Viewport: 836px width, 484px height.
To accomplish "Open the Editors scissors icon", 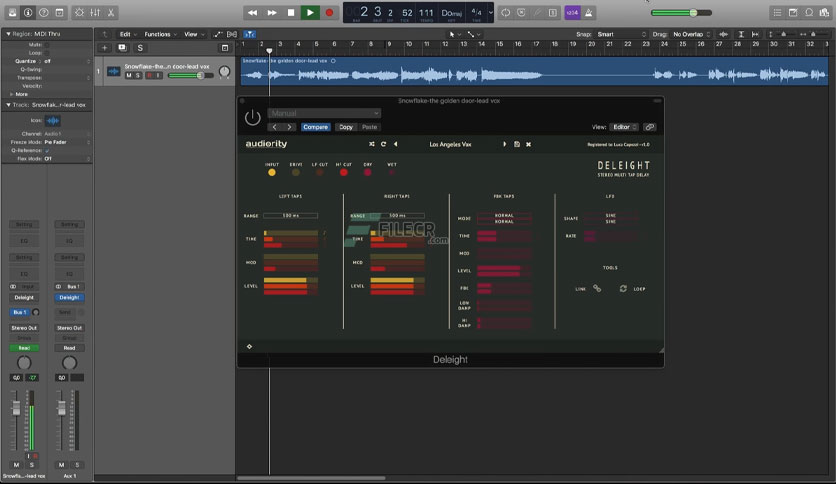I will pos(111,12).
